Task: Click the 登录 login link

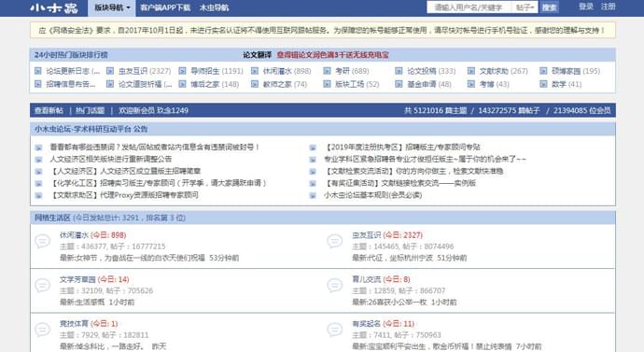Action: pos(586,7)
